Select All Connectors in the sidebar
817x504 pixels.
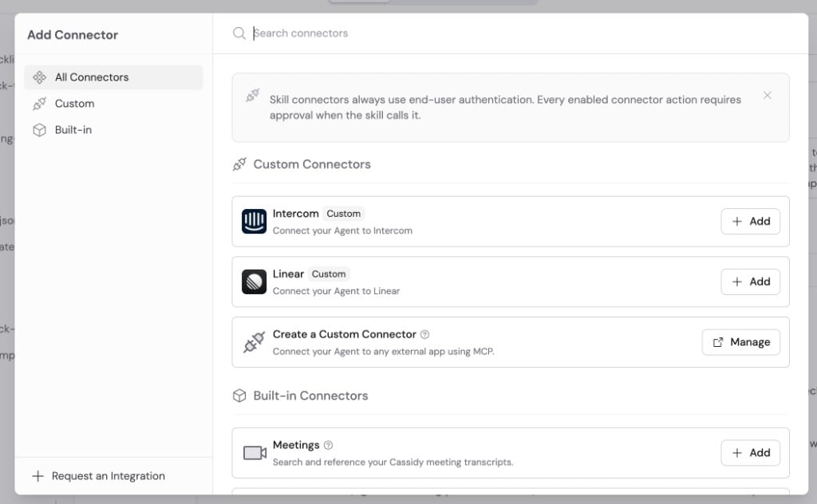point(113,77)
